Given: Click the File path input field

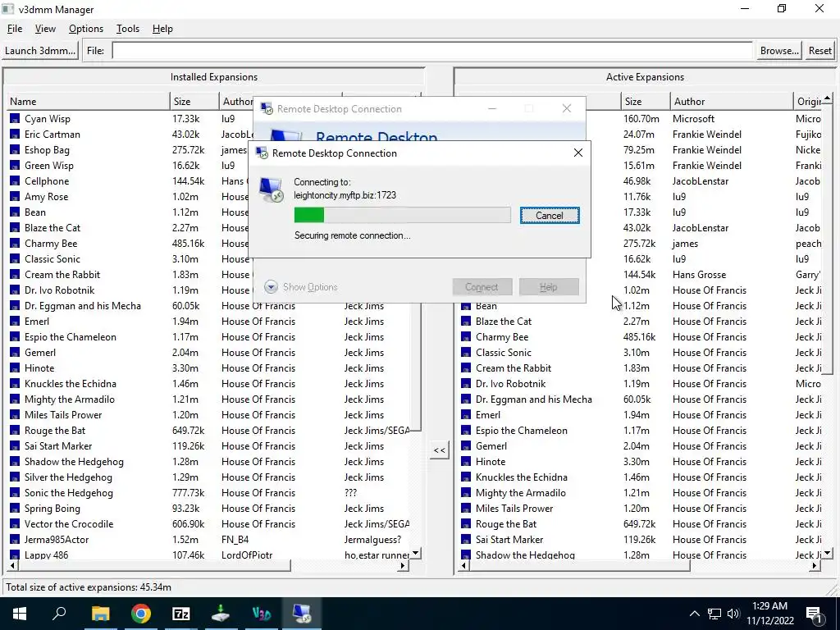Looking at the screenshot, I should 432,51.
